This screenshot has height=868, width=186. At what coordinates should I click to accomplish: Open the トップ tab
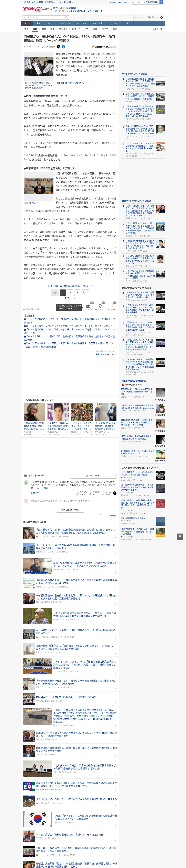coord(27,24)
